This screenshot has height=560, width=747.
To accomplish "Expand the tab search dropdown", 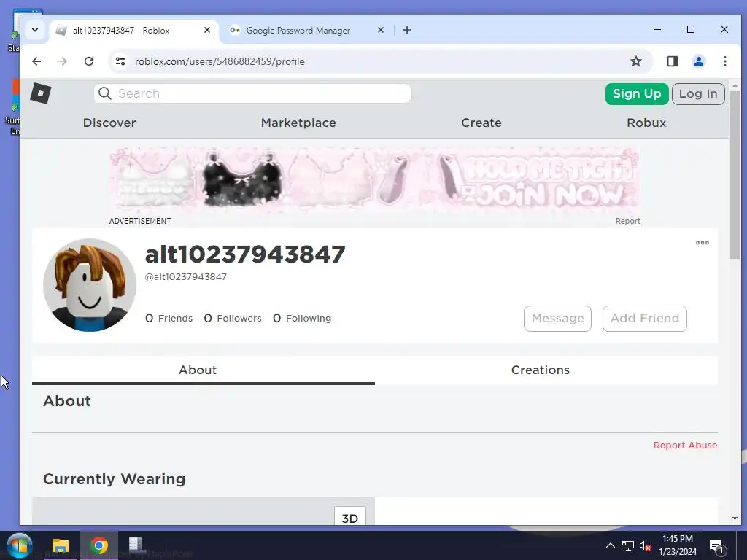I will pos(35,30).
